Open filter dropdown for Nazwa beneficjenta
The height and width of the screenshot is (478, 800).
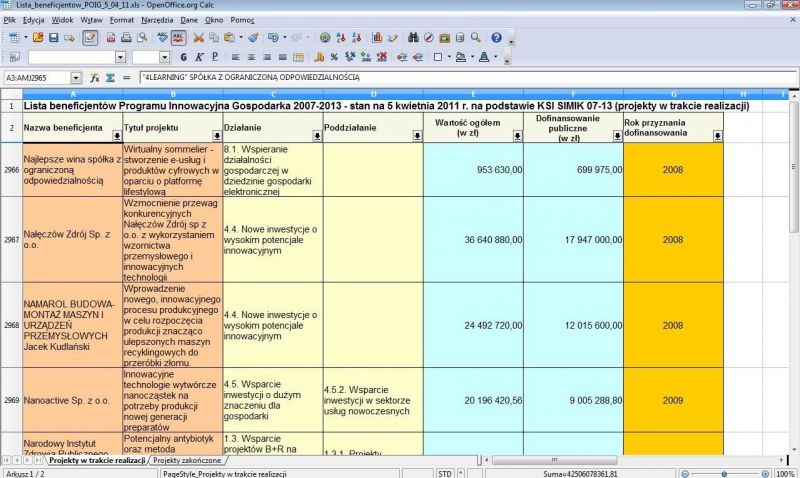tap(117, 136)
